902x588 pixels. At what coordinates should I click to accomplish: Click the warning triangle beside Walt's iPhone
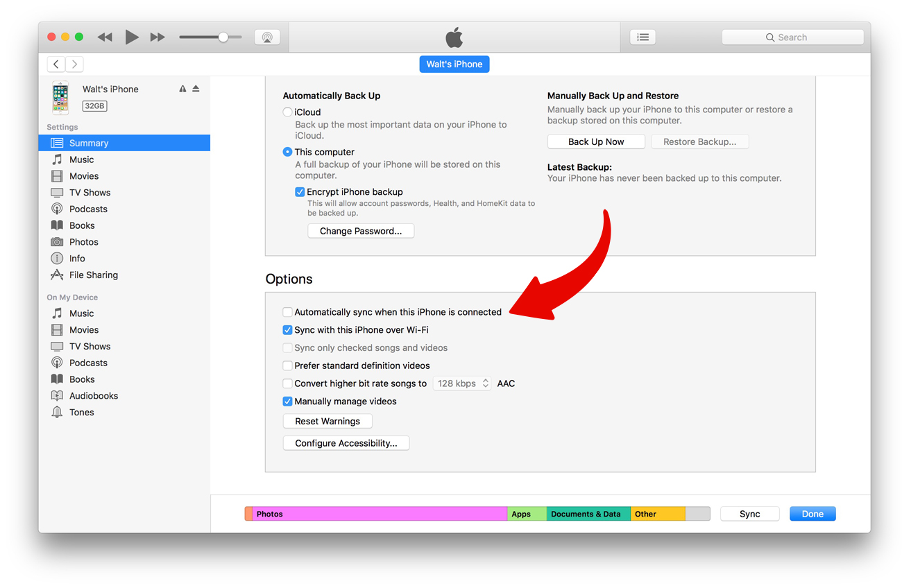coord(182,89)
